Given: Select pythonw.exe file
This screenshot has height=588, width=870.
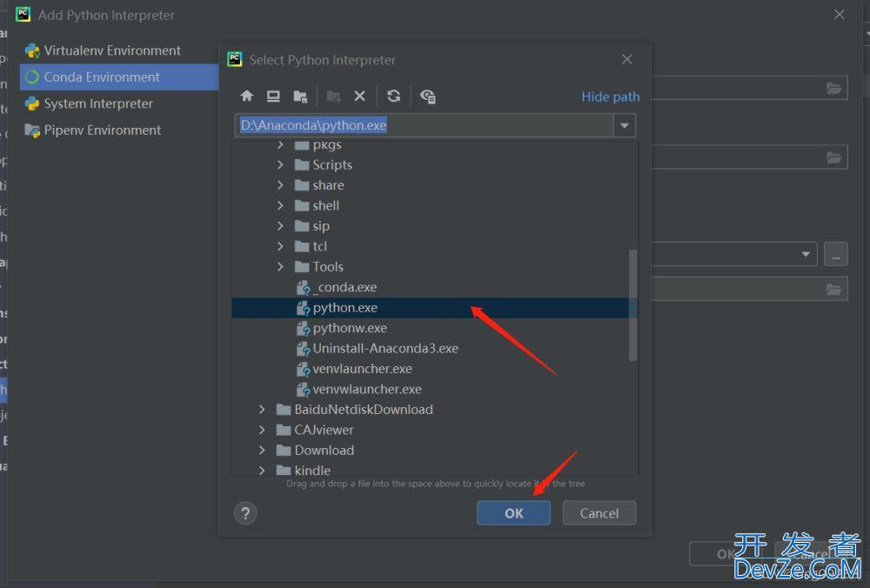Looking at the screenshot, I should pos(341,329).
